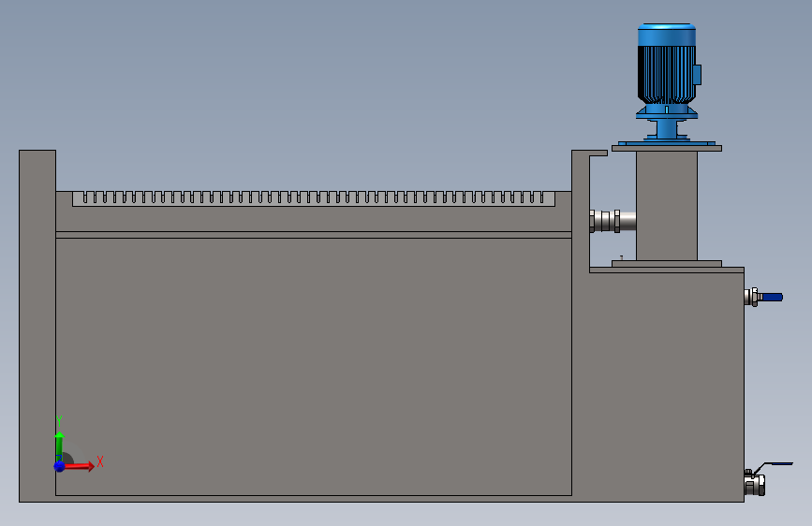Select the ball valve with black lever handle

767,479
